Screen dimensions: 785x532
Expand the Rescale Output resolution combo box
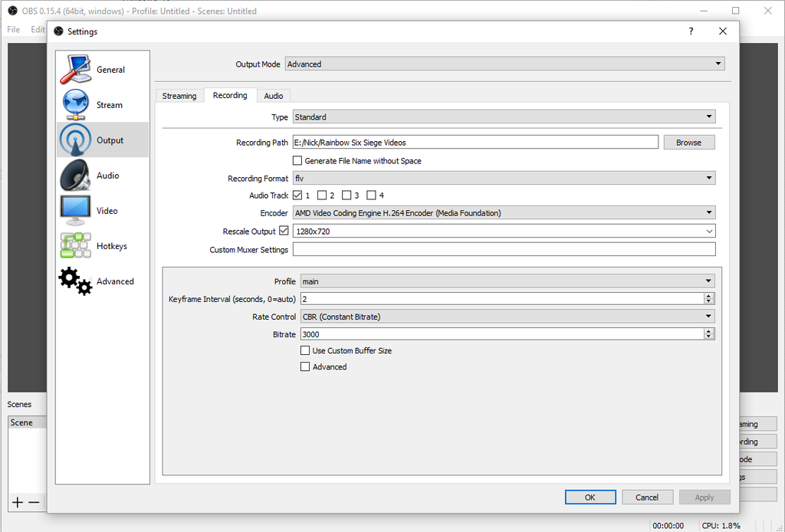point(504,232)
